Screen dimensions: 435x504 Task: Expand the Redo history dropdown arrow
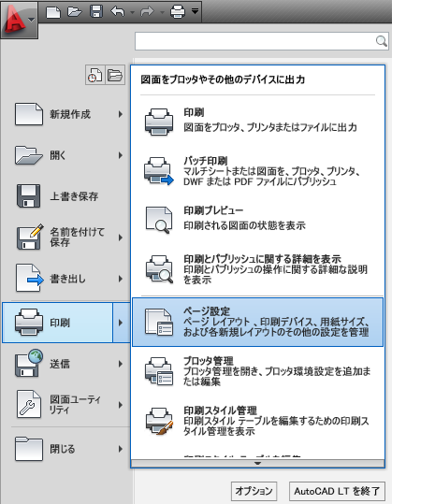pyautogui.click(x=162, y=12)
